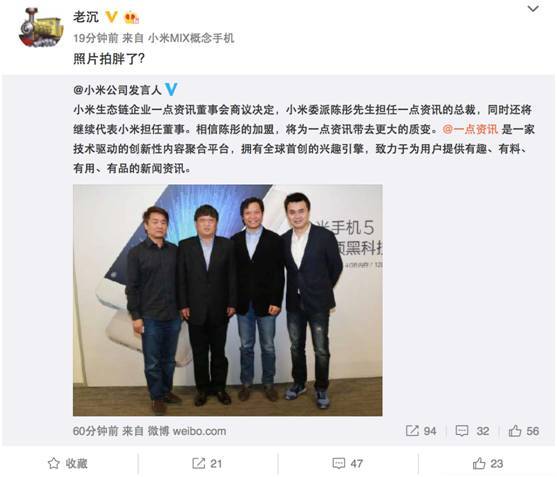This screenshot has height=477, width=557.
Task: Open the 小米MIX概念手机 source link
Action: (x=191, y=38)
